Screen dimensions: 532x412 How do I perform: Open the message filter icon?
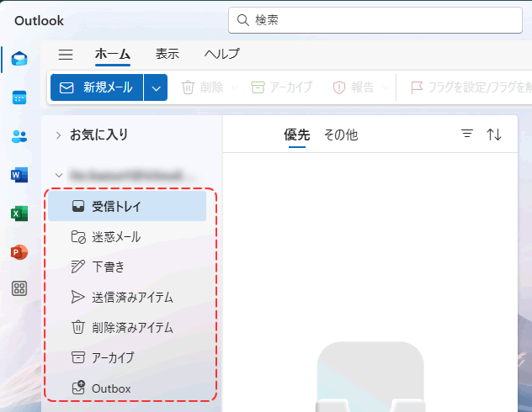(467, 135)
